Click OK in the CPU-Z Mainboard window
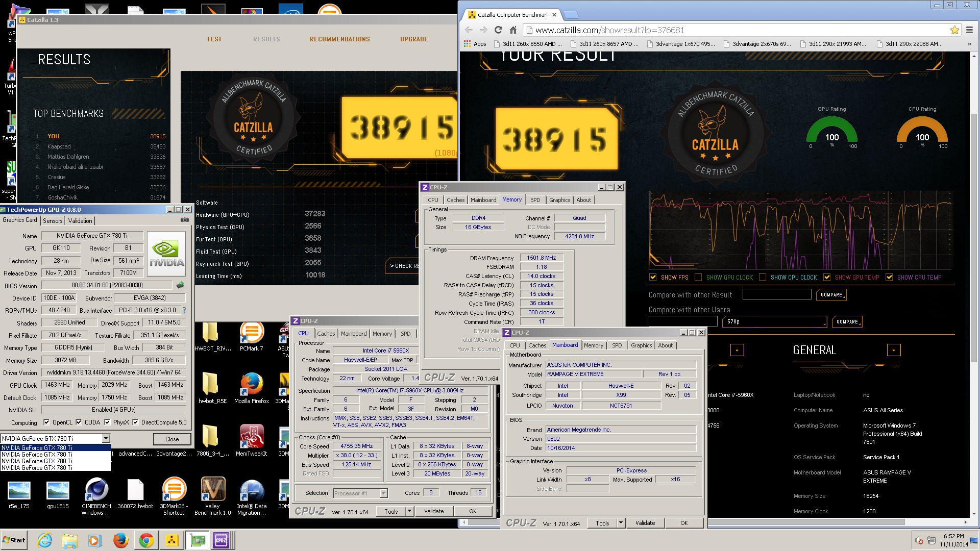 (684, 523)
